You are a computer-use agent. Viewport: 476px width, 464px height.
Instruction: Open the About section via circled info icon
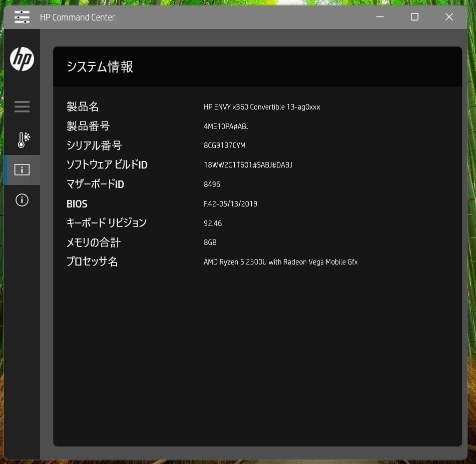coord(22,199)
